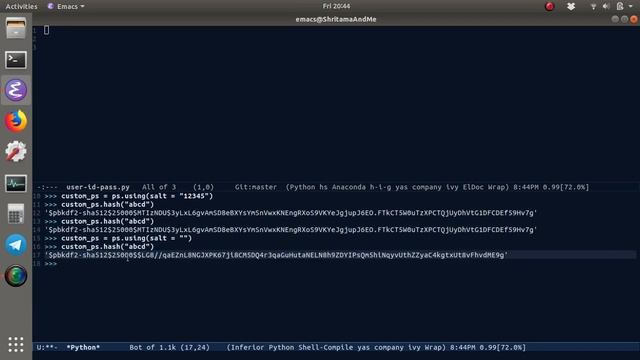The height and width of the screenshot is (360, 640).
Task: Open the wrench settings tool in dock
Action: [16, 151]
